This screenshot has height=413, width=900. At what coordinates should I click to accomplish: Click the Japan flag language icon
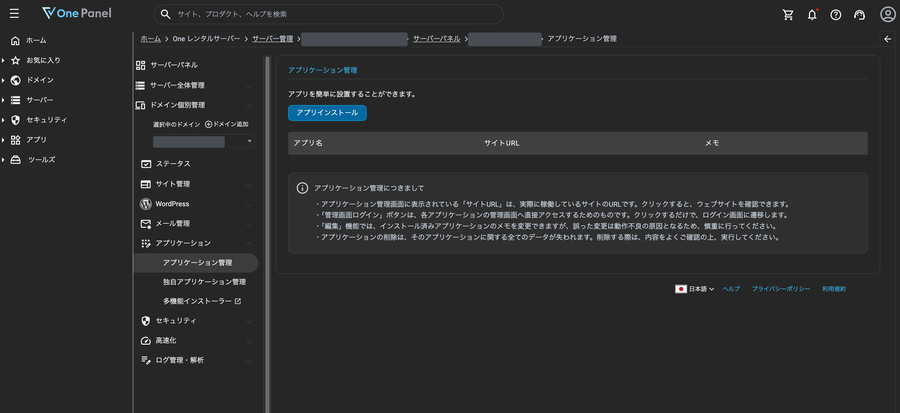click(x=681, y=289)
